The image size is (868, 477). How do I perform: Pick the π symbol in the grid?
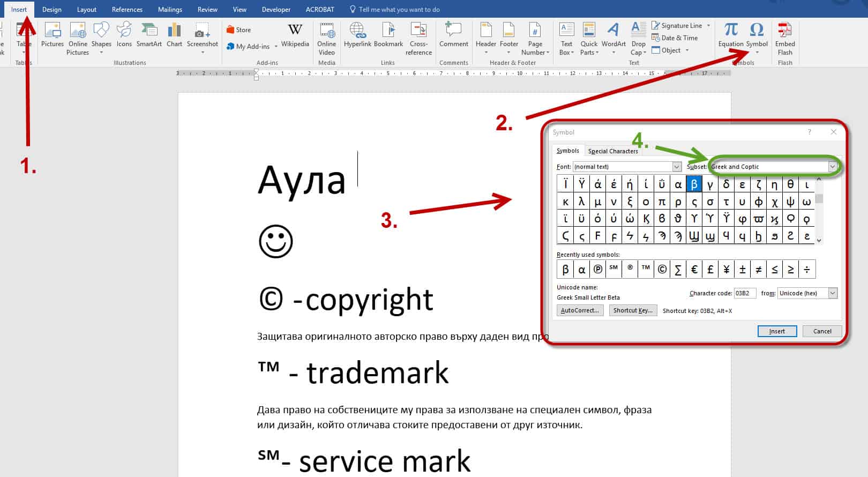pyautogui.click(x=662, y=202)
